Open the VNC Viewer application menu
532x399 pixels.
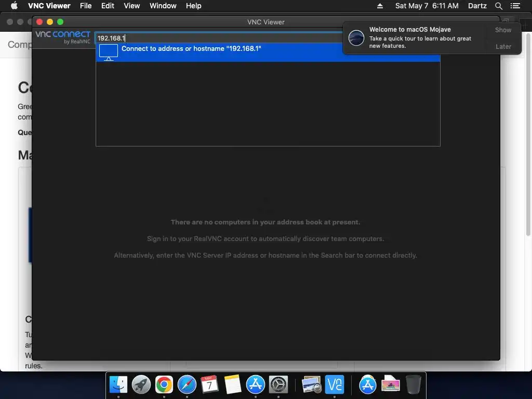49,6
